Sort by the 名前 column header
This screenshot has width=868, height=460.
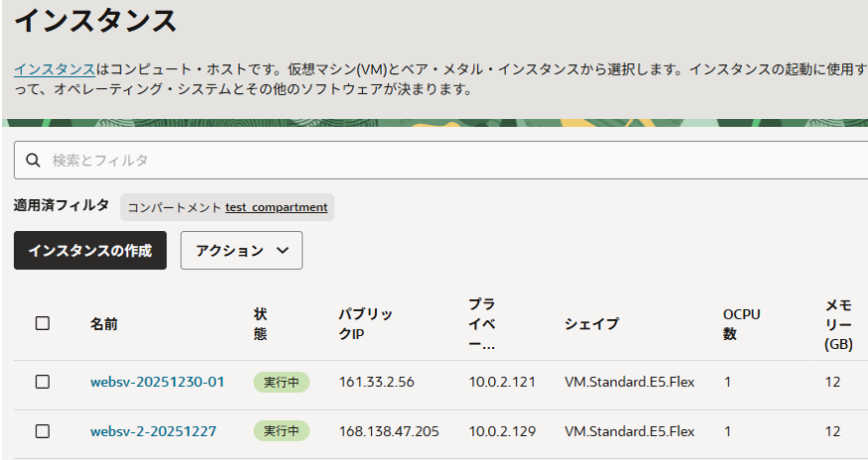point(103,324)
